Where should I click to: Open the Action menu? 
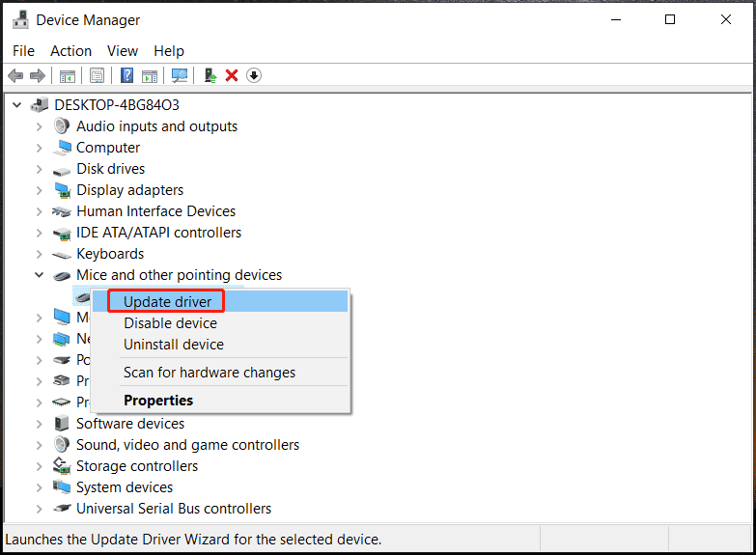[x=70, y=51]
